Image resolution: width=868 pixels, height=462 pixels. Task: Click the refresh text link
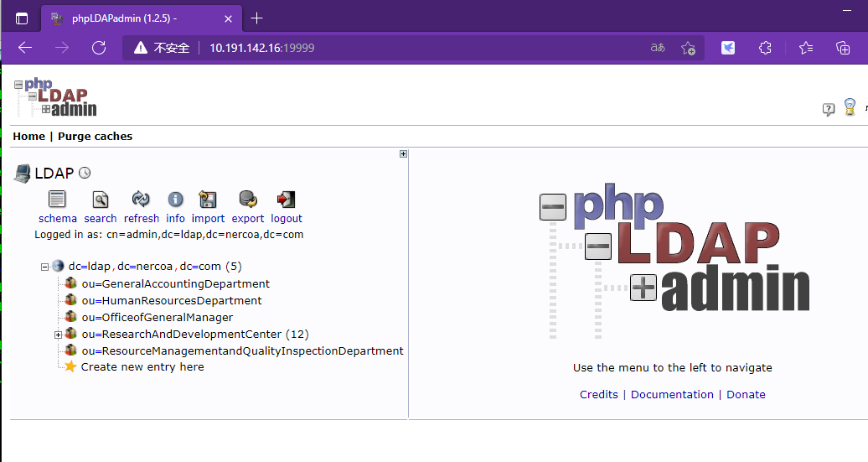pyautogui.click(x=141, y=218)
